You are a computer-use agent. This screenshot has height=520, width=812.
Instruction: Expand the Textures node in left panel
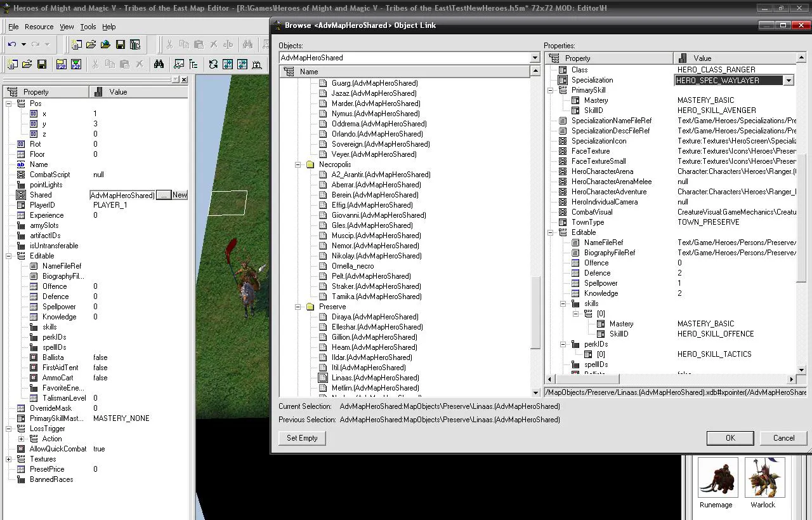[x=8, y=459]
